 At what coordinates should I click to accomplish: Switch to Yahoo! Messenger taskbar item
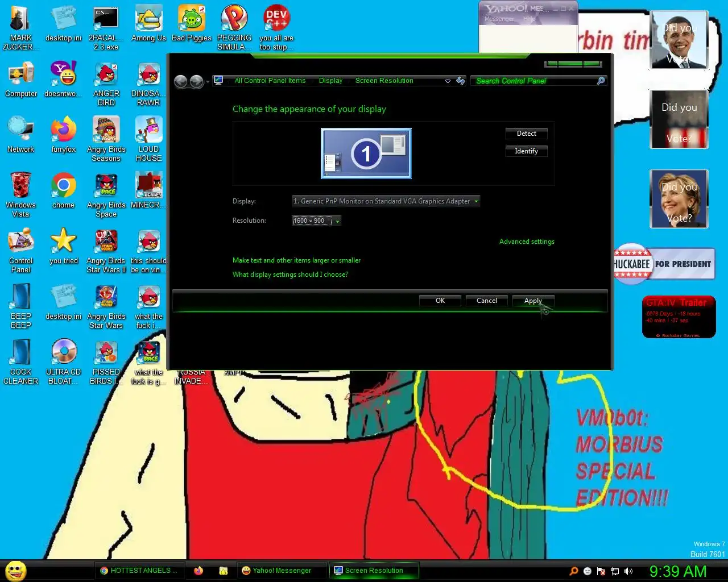[x=282, y=571]
